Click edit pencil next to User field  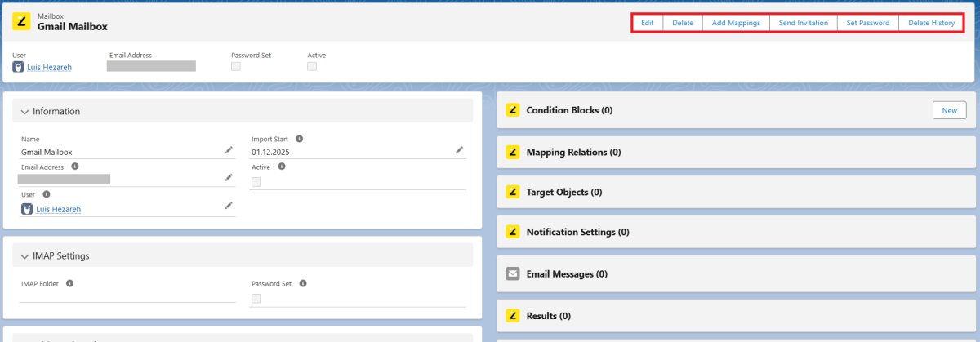229,206
